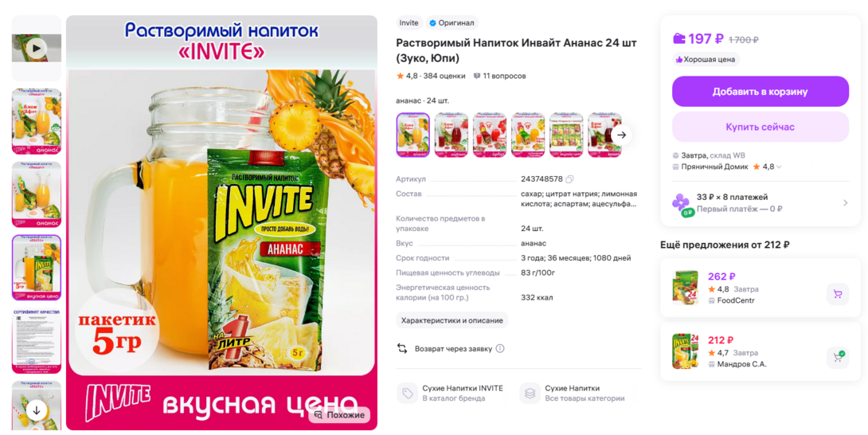Select the quality certificate thumbnail
868x435 pixels.
(x=37, y=340)
